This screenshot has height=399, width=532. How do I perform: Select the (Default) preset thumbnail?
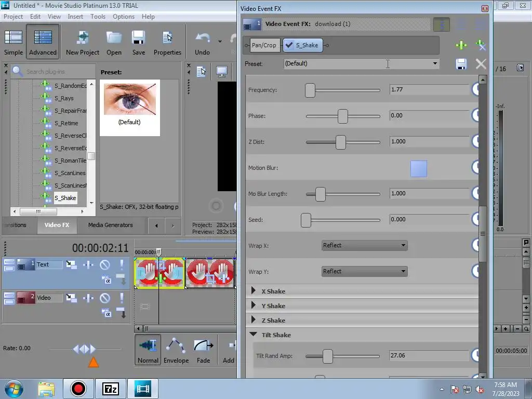[x=129, y=108]
